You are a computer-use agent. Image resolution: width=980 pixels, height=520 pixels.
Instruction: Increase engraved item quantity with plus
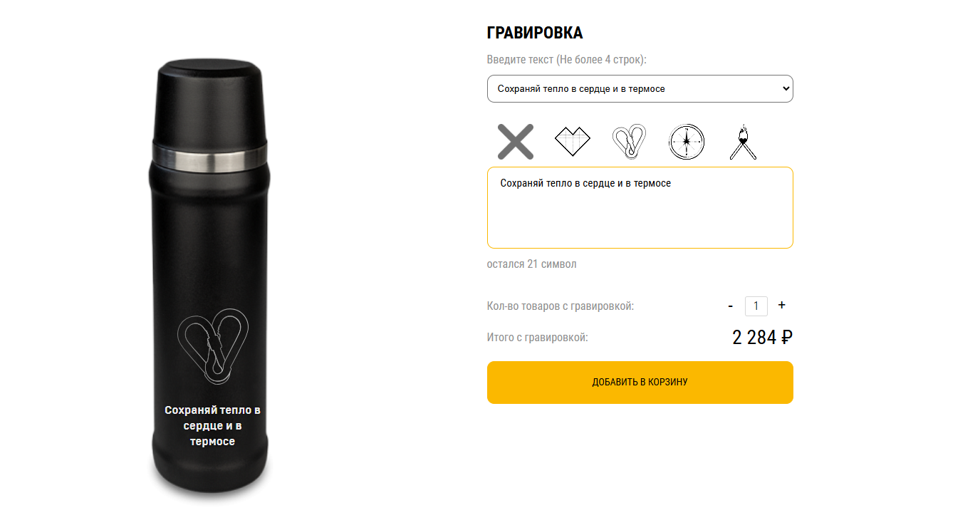point(781,305)
